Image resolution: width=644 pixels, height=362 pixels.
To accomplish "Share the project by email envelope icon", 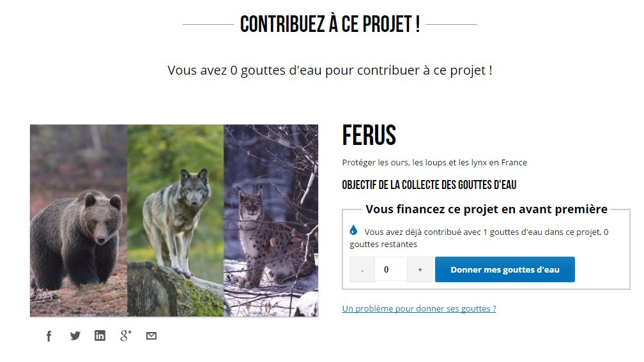I will 151,336.
